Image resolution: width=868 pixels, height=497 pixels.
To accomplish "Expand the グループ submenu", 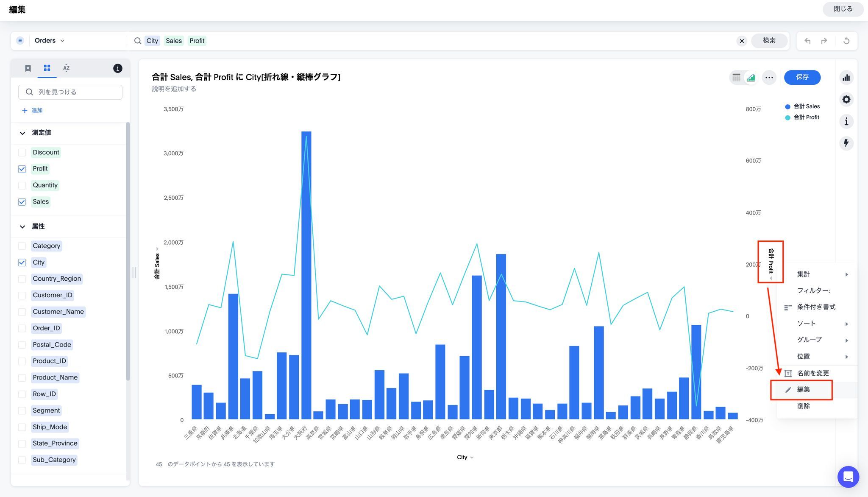I will coord(817,340).
